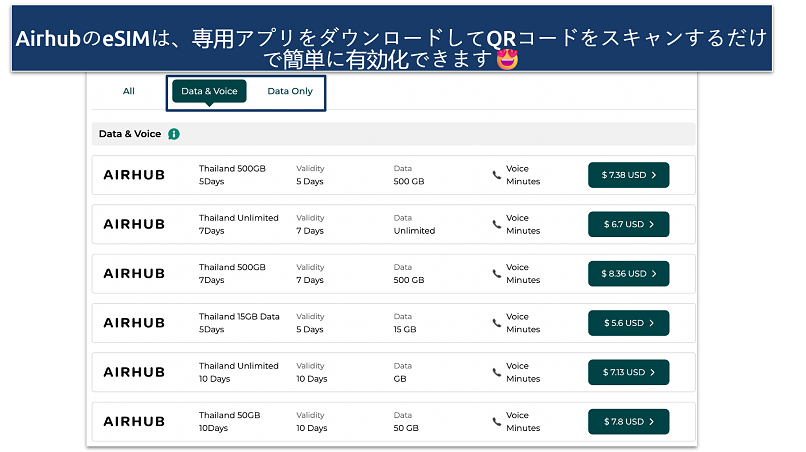Viewport: 806px width, 452px height.
Task: Buy the $7.38 USD plan
Action: (628, 175)
